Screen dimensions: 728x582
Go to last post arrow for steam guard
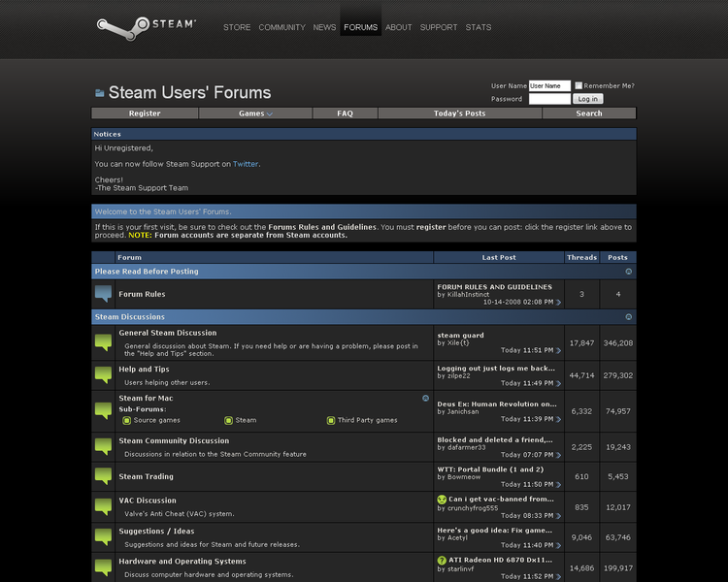[558, 351]
